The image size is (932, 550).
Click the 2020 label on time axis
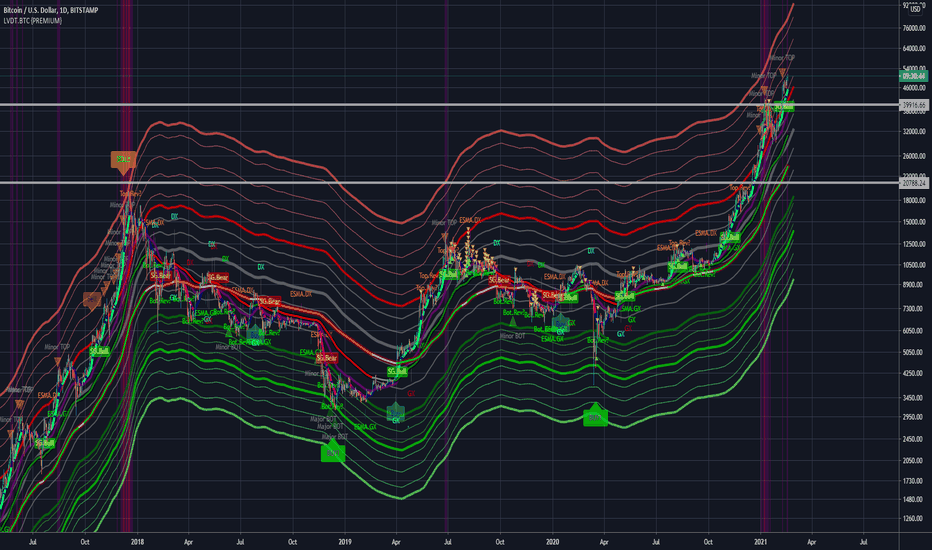pyautogui.click(x=552, y=542)
